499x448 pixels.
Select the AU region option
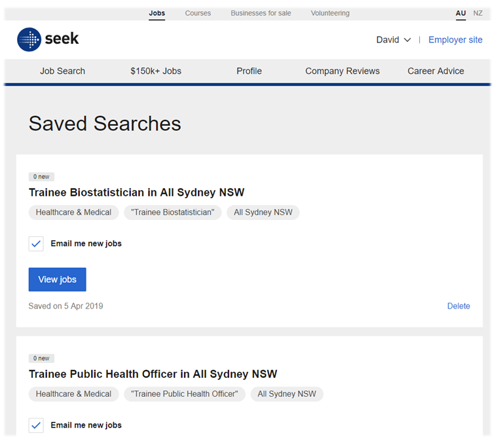[x=460, y=13]
